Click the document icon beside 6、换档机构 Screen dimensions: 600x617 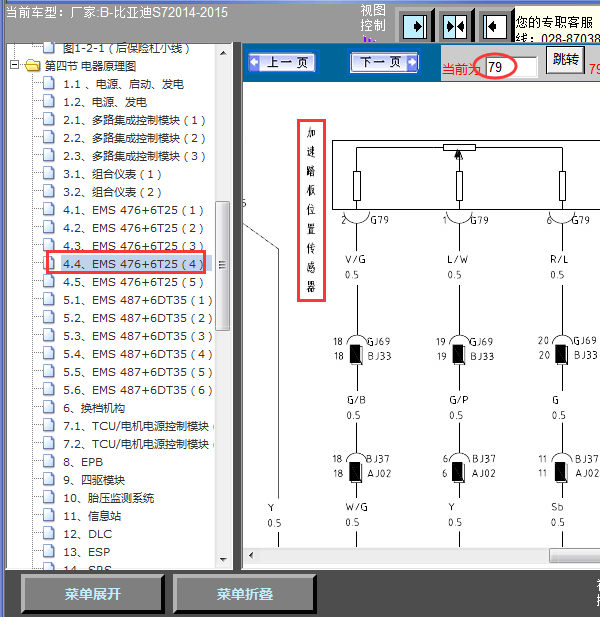pos(49,407)
